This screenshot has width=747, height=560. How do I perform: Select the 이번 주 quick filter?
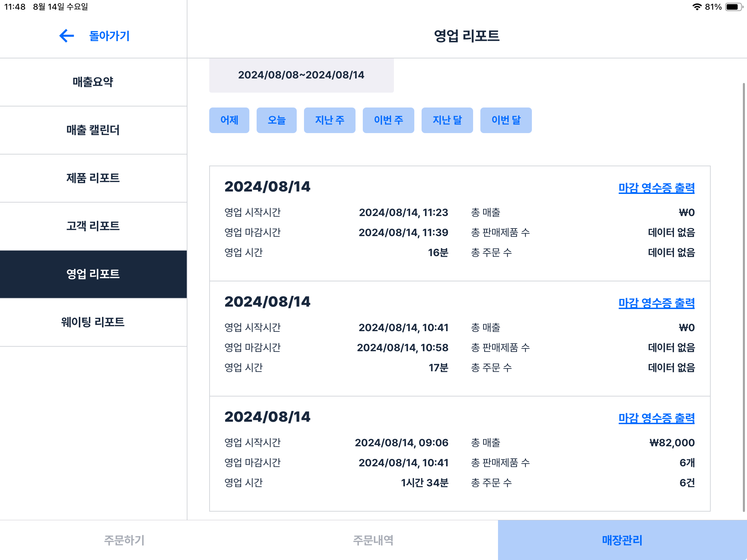pyautogui.click(x=388, y=120)
